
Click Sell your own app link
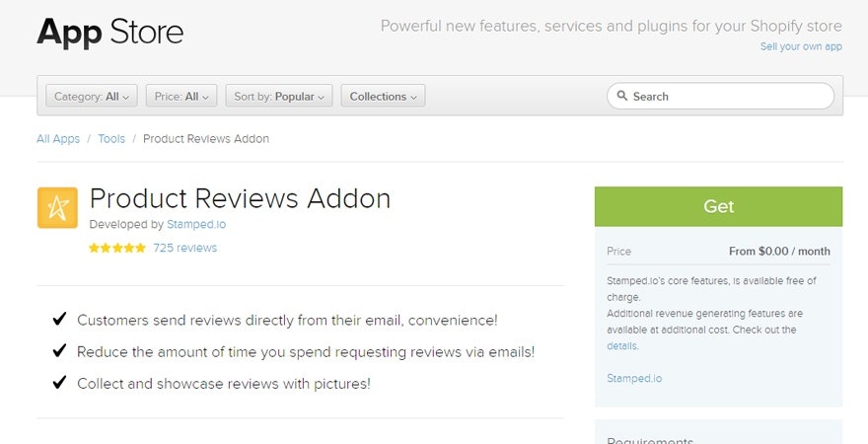(801, 46)
